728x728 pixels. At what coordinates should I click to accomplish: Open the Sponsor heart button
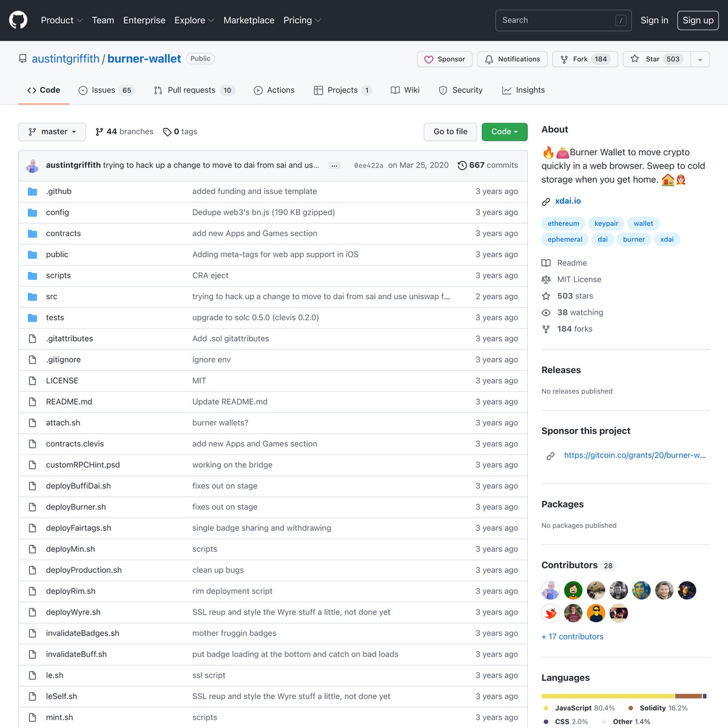[428, 59]
